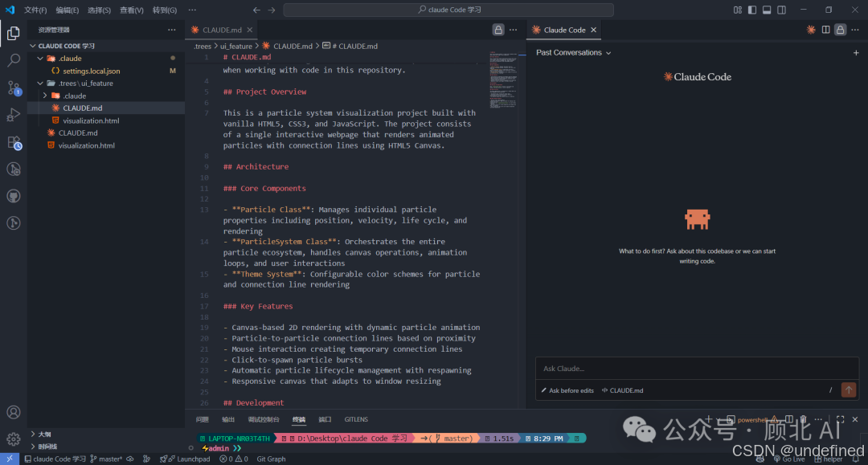868x465 pixels.
Task: Open the 选择 menu
Action: (x=99, y=10)
